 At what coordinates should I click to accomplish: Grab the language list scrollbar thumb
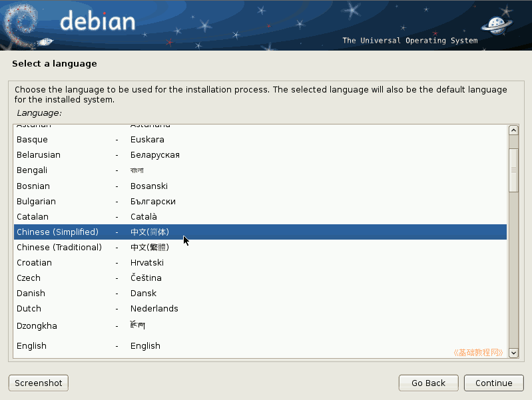[x=513, y=170]
